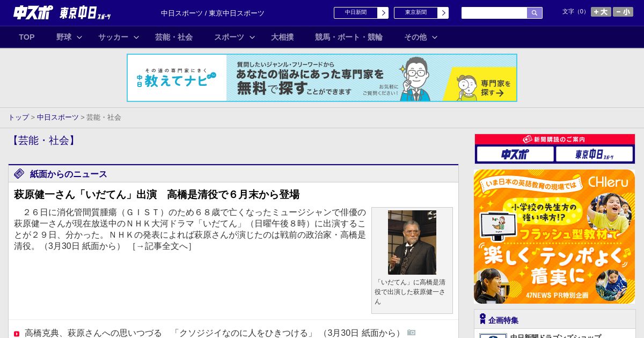Image resolution: width=644 pixels, height=338 pixels.
Task: Expand the 野球 dropdown chevron
Action: tap(79, 38)
